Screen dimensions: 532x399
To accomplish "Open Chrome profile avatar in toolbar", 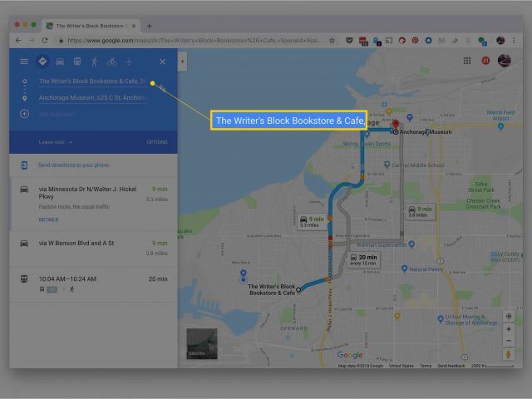I will click(x=500, y=41).
